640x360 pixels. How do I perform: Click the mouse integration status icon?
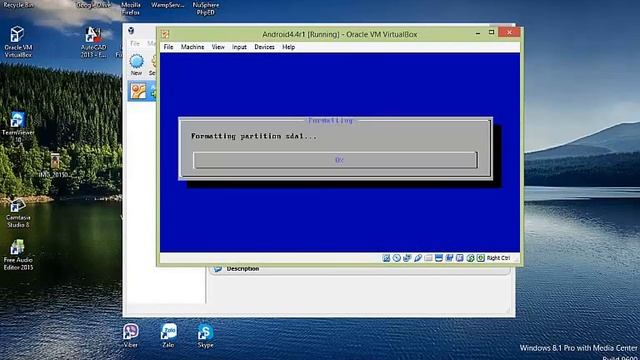[470, 258]
